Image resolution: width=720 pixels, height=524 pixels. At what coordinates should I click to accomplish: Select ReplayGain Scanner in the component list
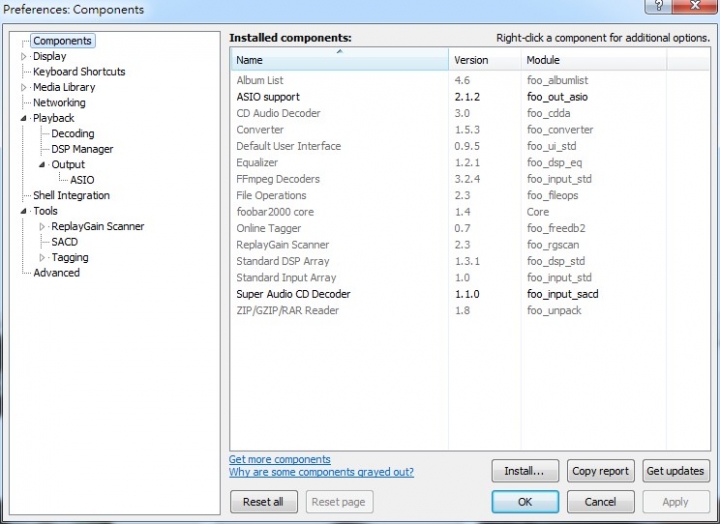coord(470,245)
